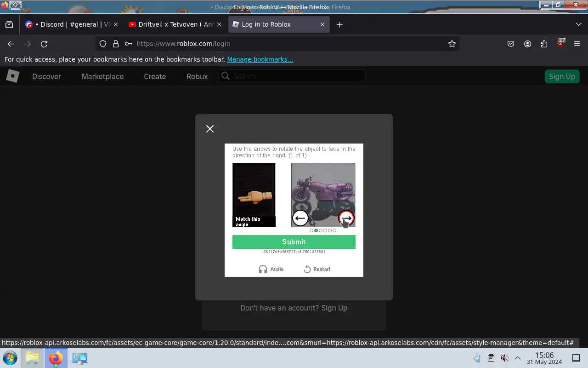Open the clock showing 15:06
The width and height of the screenshot is (588, 368).
tap(544, 358)
